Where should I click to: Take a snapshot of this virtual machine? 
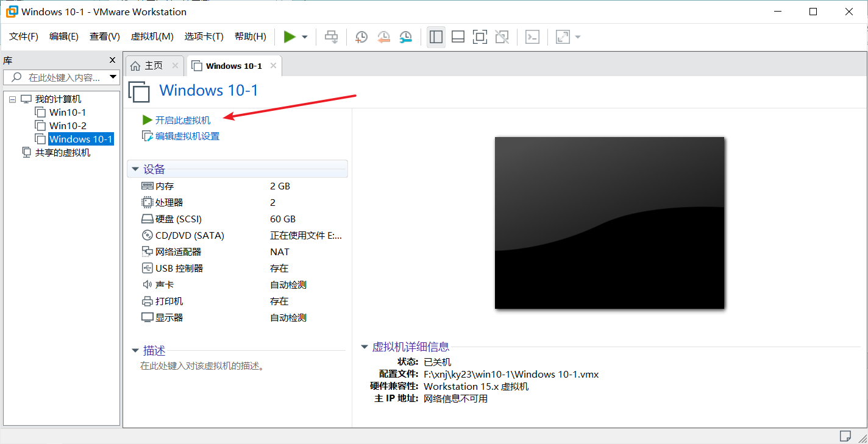tap(361, 37)
